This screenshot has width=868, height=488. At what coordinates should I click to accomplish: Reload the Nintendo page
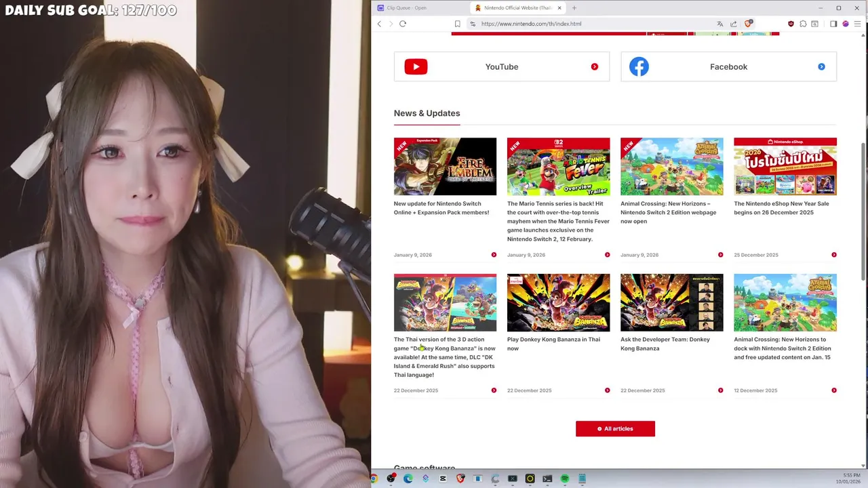pos(403,24)
